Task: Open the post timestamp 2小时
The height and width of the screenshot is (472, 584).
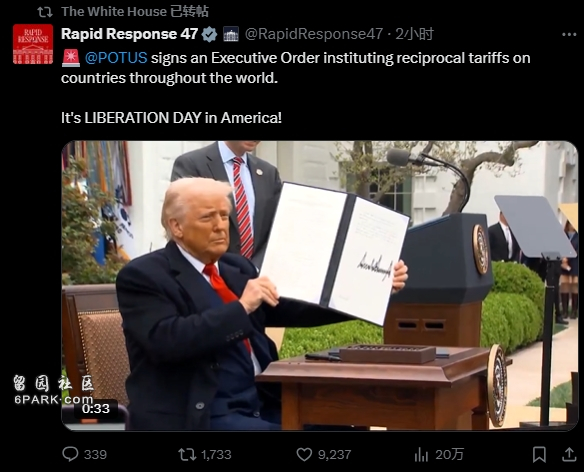Action: pos(414,34)
